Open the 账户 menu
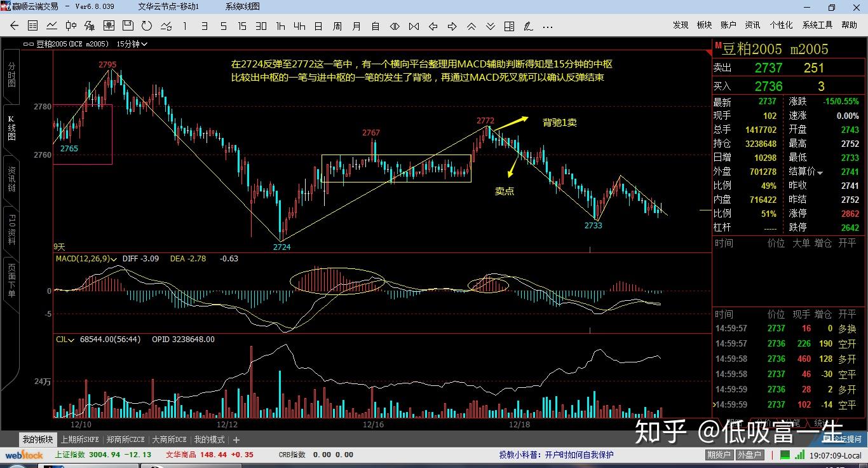Screen dimensions: 868x468 click(x=728, y=25)
